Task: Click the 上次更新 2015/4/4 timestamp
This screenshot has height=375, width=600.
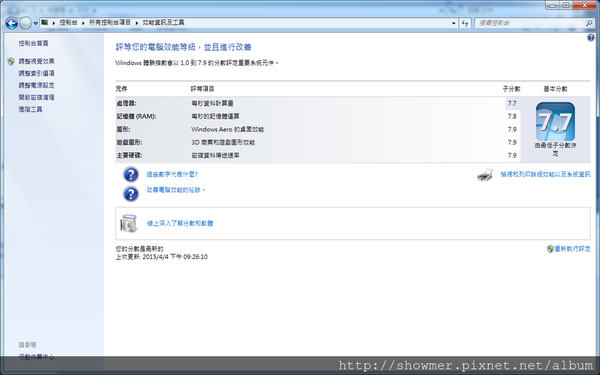Action: click(x=161, y=256)
